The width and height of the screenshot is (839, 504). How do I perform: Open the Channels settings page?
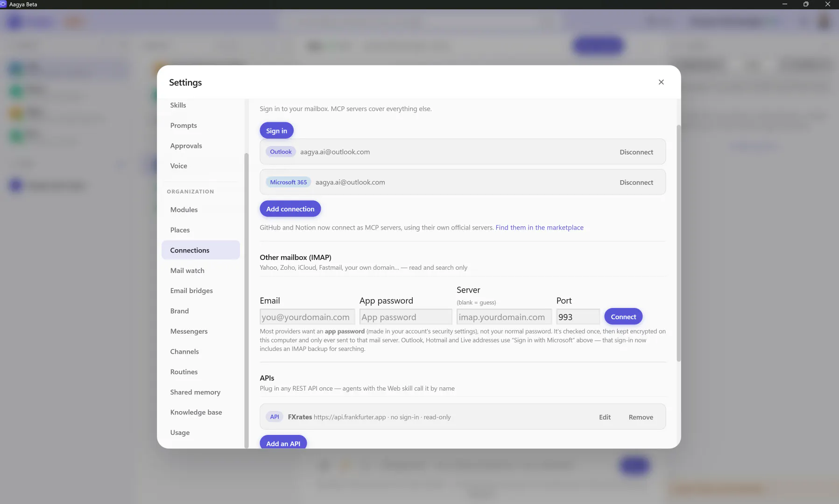(x=201, y=351)
